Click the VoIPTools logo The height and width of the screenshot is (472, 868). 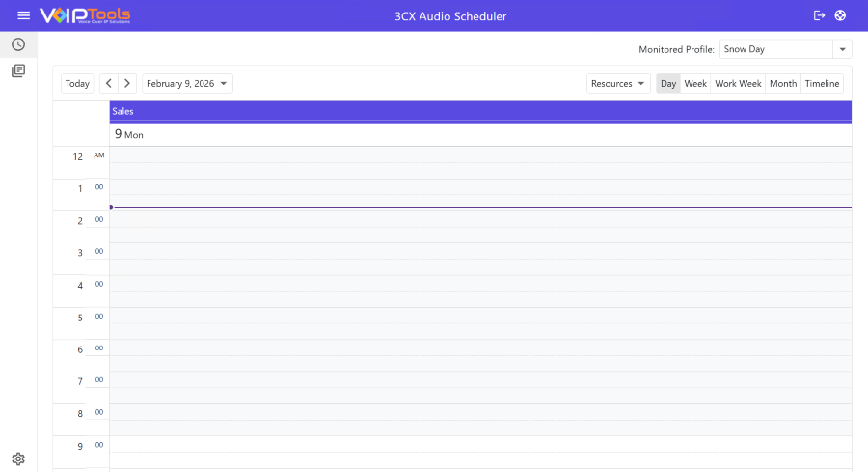[85, 15]
